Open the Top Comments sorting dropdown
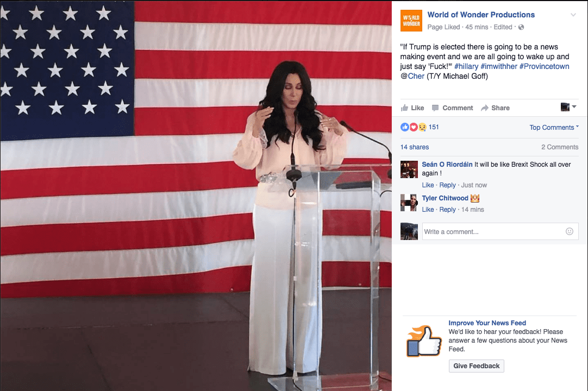Viewport: 588px width, 391px height. click(554, 128)
